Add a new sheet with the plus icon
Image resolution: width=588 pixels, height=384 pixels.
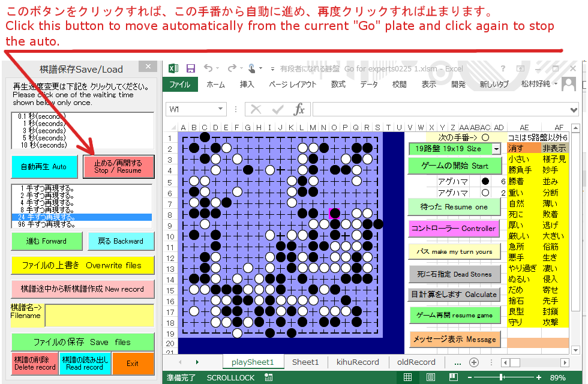(473, 362)
